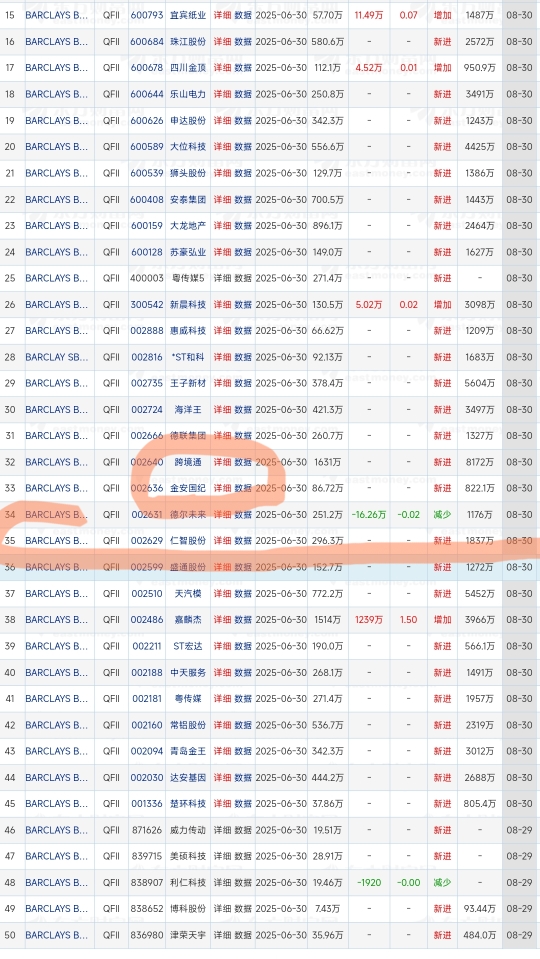
Task: Open BARCLAYS B... institution link in row 50
Action: click(56, 935)
